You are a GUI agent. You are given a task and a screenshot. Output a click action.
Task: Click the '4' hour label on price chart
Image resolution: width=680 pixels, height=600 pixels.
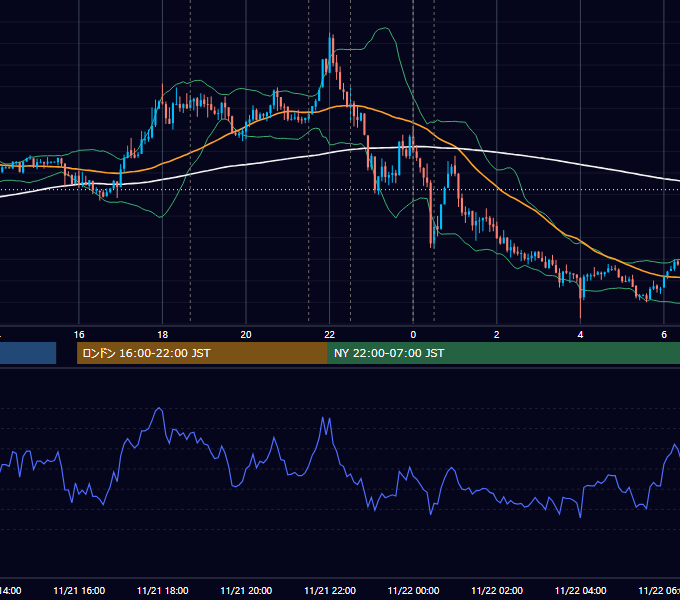pyautogui.click(x=580, y=335)
